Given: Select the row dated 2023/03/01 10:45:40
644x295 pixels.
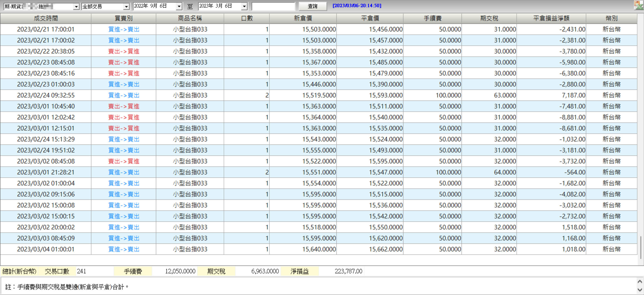Looking at the screenshot, I should (x=318, y=106).
